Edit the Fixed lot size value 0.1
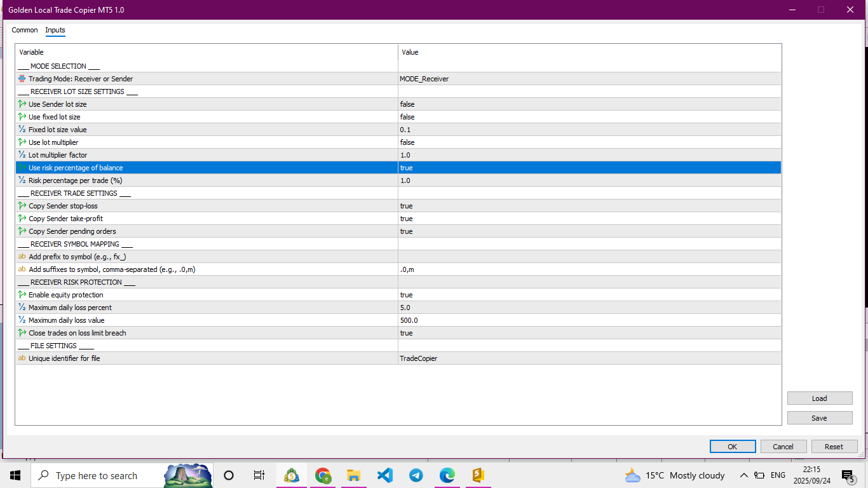 [x=590, y=130]
